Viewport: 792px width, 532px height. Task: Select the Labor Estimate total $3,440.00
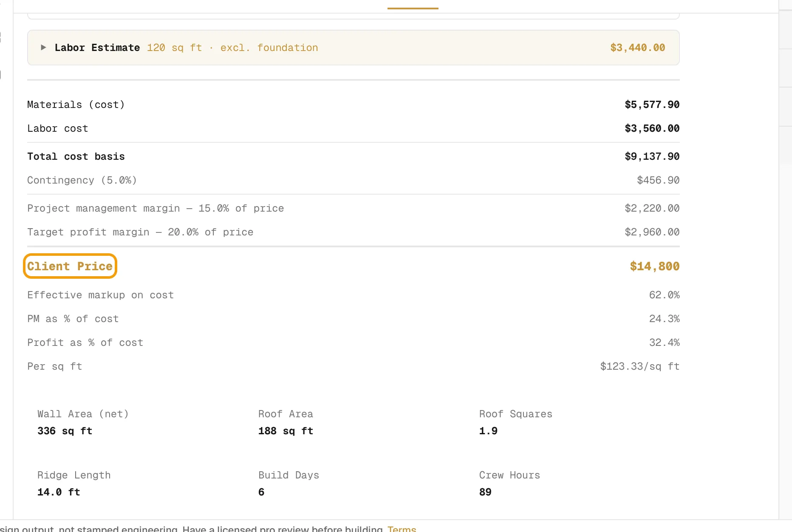[x=638, y=48]
